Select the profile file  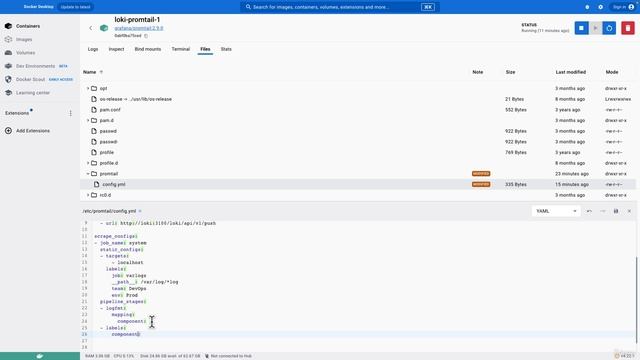click(x=107, y=152)
